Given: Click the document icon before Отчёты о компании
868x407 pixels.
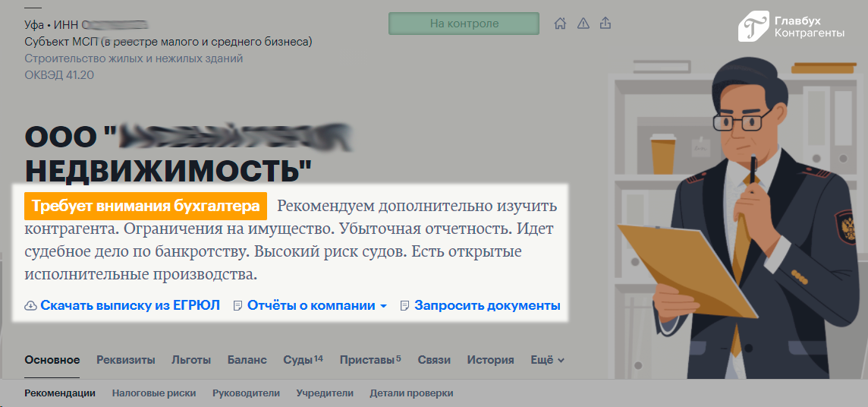Looking at the screenshot, I should point(237,306).
